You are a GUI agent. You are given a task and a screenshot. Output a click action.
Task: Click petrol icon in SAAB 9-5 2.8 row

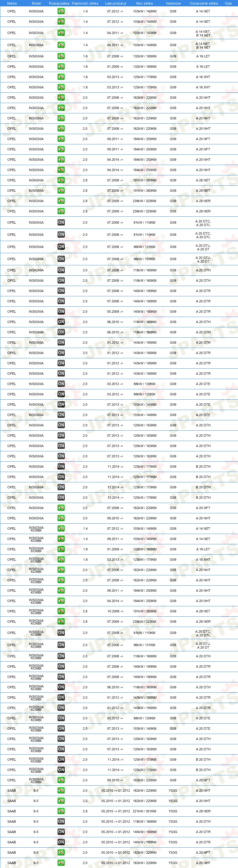coord(61,811)
